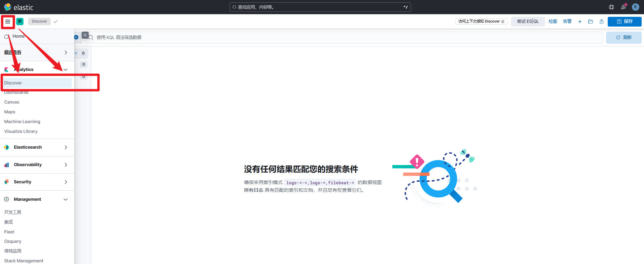Click the blue add filter plus icon
The height and width of the screenshot is (264, 644).
(76, 37)
